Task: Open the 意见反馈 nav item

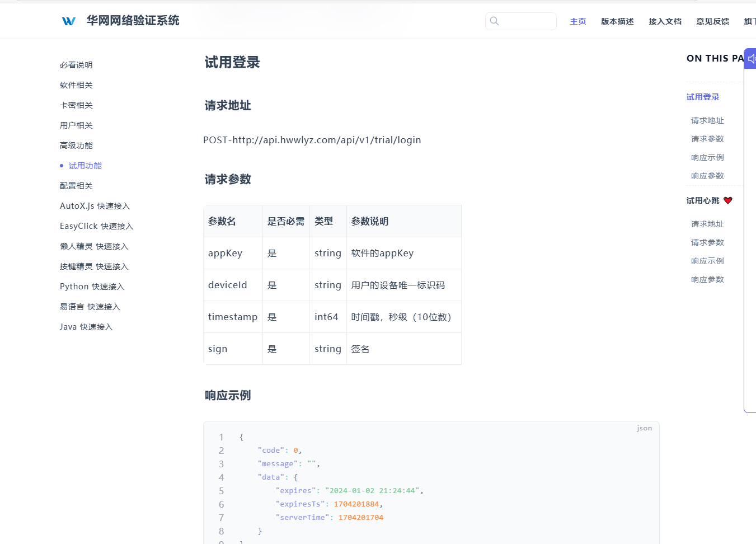Action: [712, 21]
